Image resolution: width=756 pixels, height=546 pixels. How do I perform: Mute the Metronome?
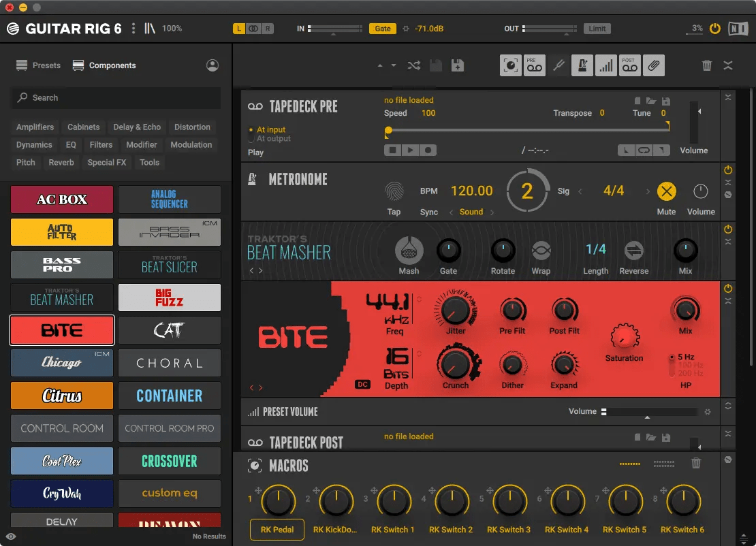pyautogui.click(x=666, y=191)
